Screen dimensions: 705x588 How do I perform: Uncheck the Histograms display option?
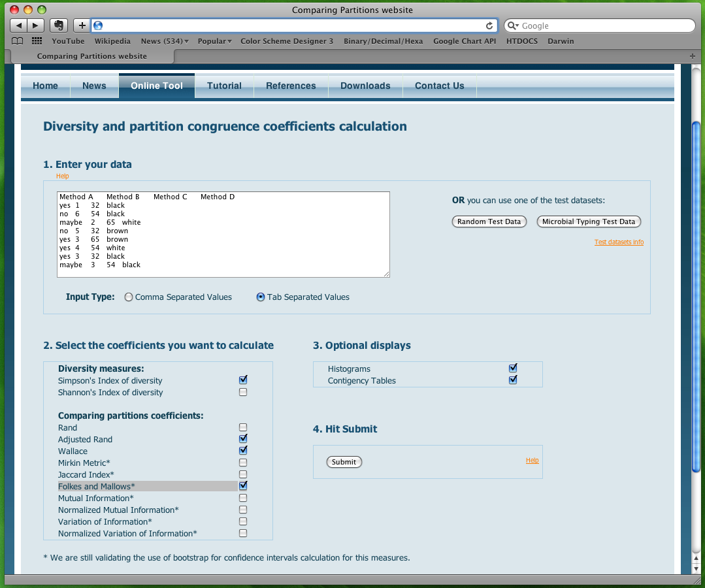513,368
